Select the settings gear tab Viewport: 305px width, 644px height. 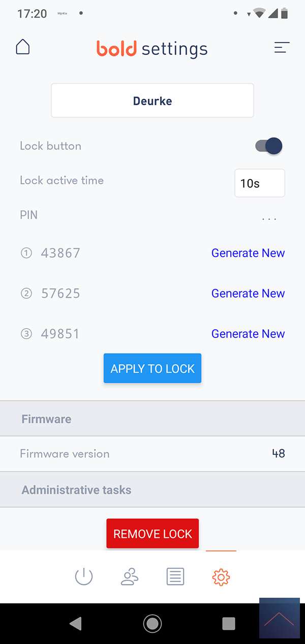pyautogui.click(x=221, y=577)
